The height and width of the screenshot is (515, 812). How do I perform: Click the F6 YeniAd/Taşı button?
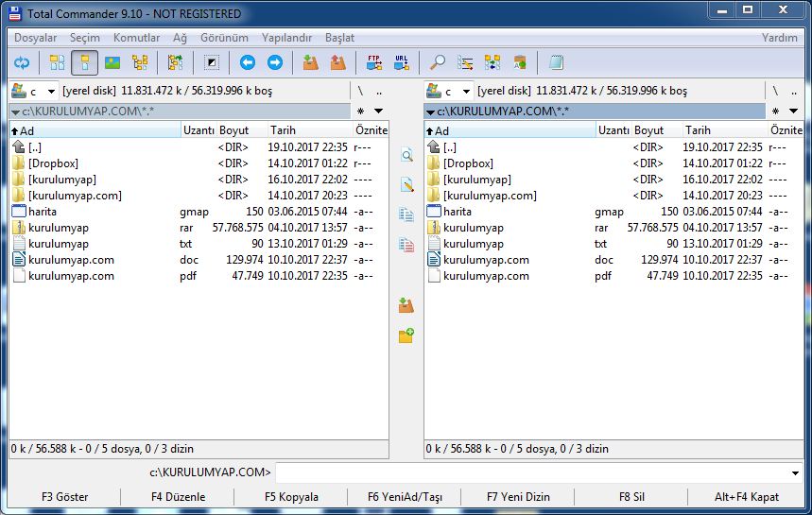(405, 497)
